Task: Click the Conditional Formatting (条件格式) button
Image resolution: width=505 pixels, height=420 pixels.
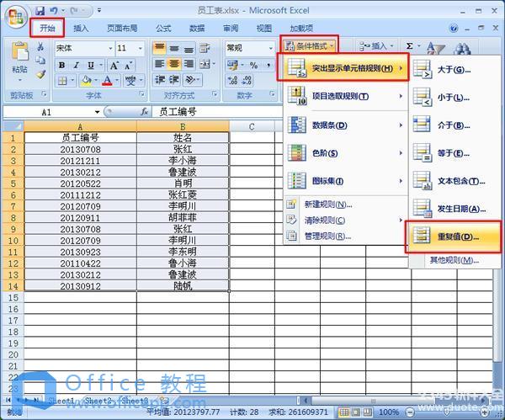Action: point(311,46)
